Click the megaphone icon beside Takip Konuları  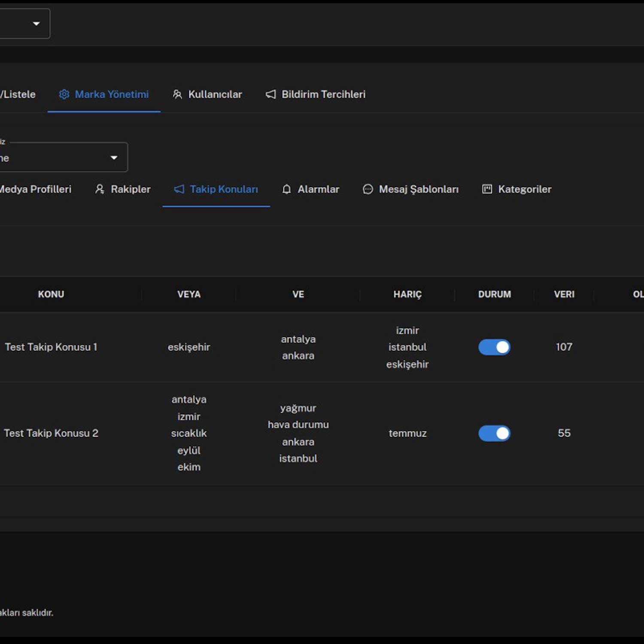179,189
